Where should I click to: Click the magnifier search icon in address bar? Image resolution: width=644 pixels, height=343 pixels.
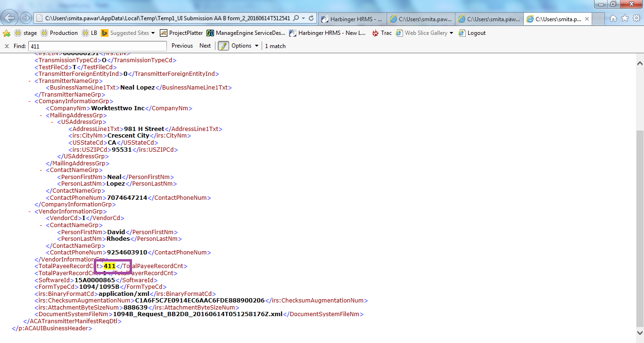pyautogui.click(x=296, y=18)
